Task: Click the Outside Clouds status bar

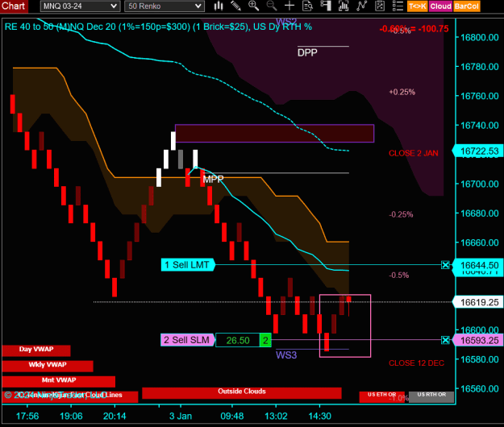Action: [x=242, y=392]
